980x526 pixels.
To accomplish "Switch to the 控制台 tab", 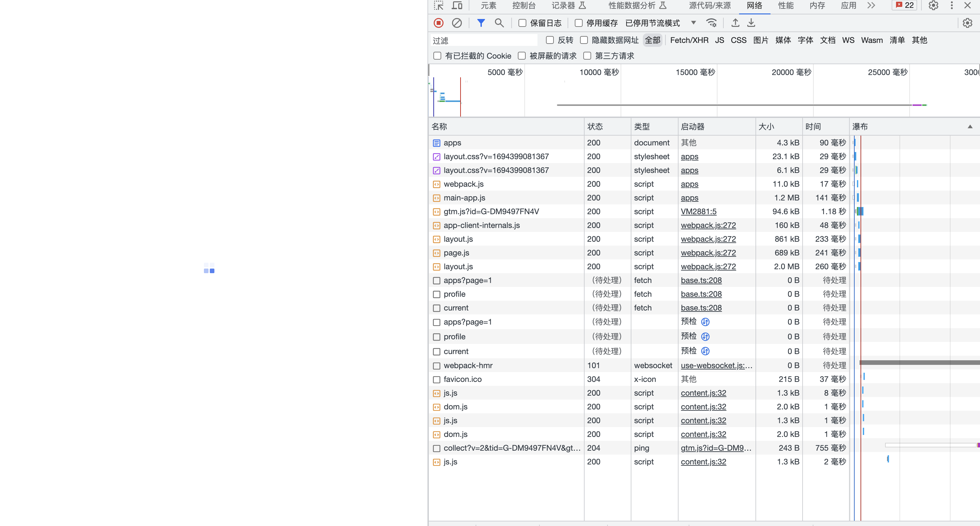I will point(524,6).
